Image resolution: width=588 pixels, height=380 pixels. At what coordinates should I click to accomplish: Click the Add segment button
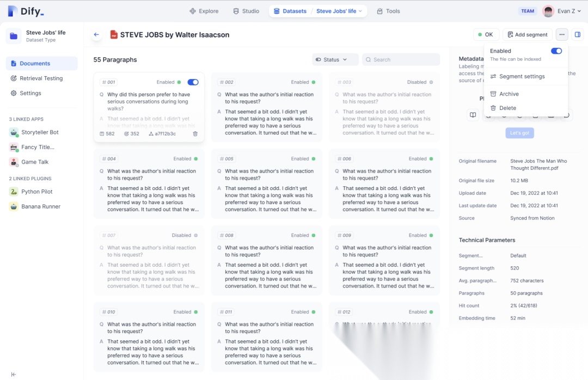pyautogui.click(x=527, y=34)
